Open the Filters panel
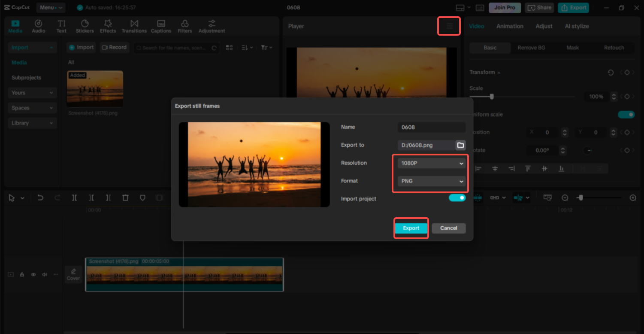Image resolution: width=644 pixels, height=334 pixels. click(184, 25)
